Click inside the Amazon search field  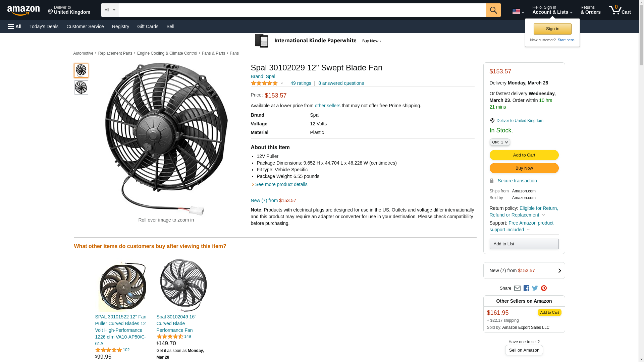(x=302, y=10)
